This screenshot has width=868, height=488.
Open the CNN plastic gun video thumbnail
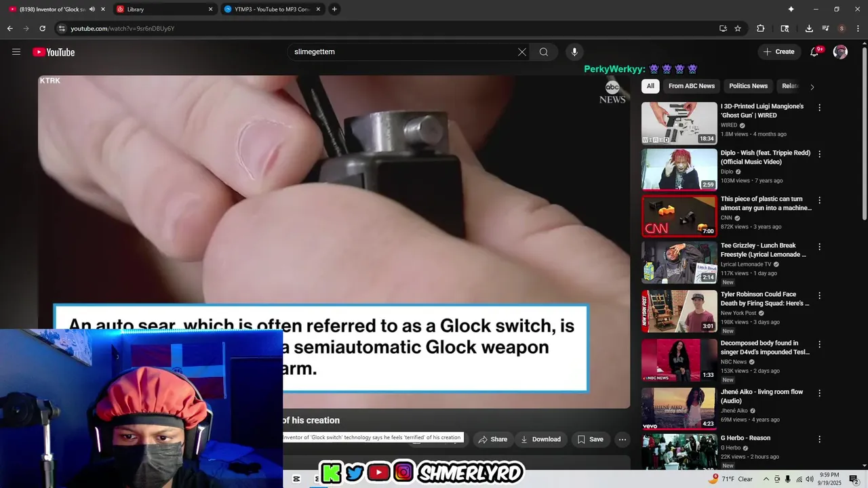[679, 216]
